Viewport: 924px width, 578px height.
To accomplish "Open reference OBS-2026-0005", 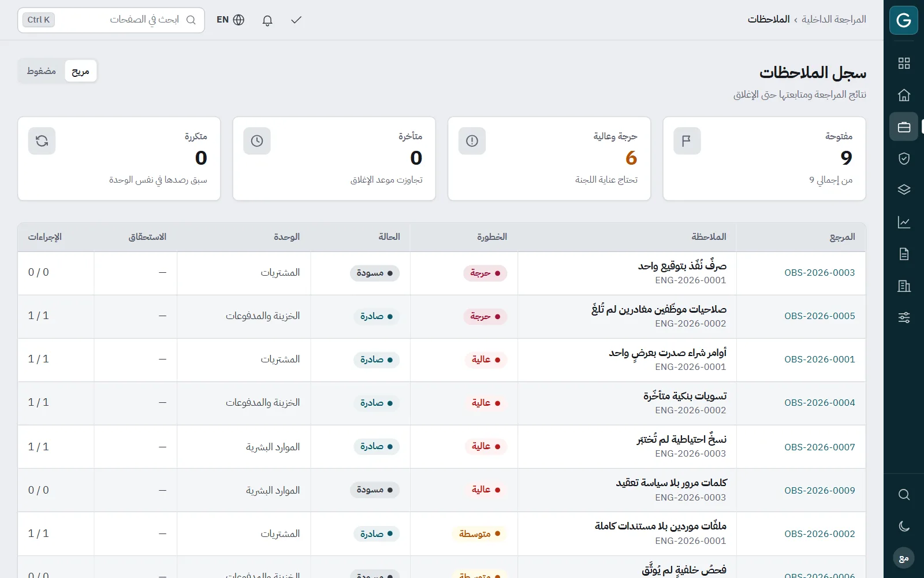I will [819, 316].
